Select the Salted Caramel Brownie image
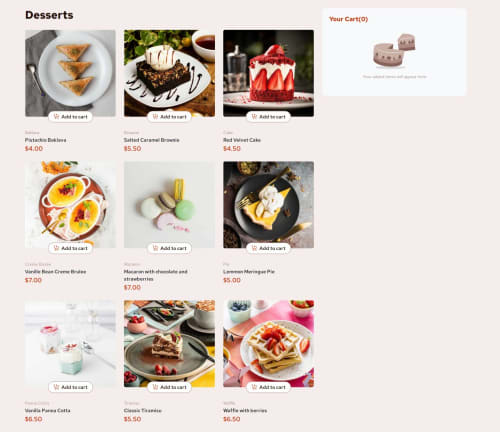500x432 pixels. pyautogui.click(x=169, y=73)
